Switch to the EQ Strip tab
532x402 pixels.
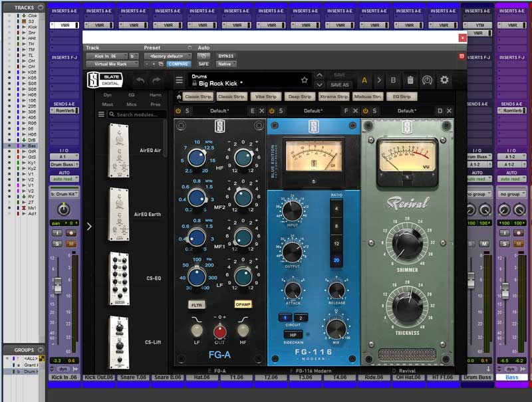402,96
